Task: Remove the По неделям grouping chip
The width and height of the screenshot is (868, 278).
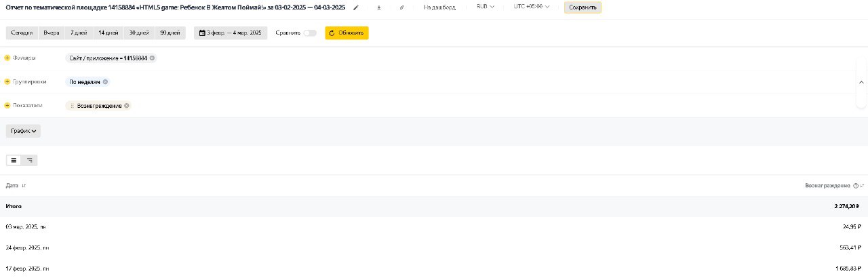Action: 105,82
